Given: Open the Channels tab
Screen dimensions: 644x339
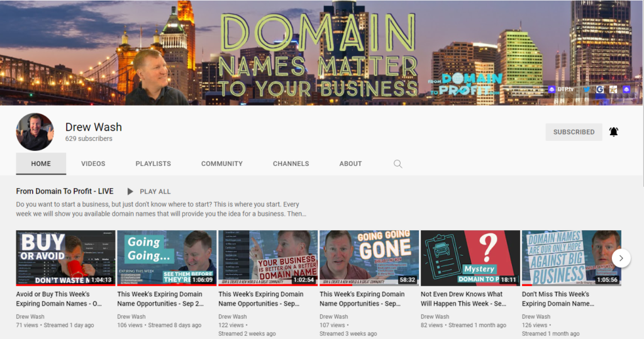Looking at the screenshot, I should pyautogui.click(x=291, y=164).
